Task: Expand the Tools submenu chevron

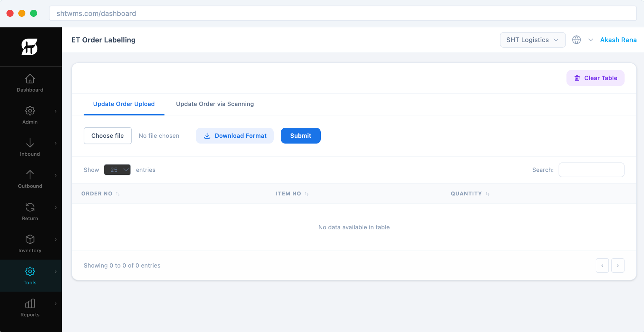Action: (x=56, y=272)
